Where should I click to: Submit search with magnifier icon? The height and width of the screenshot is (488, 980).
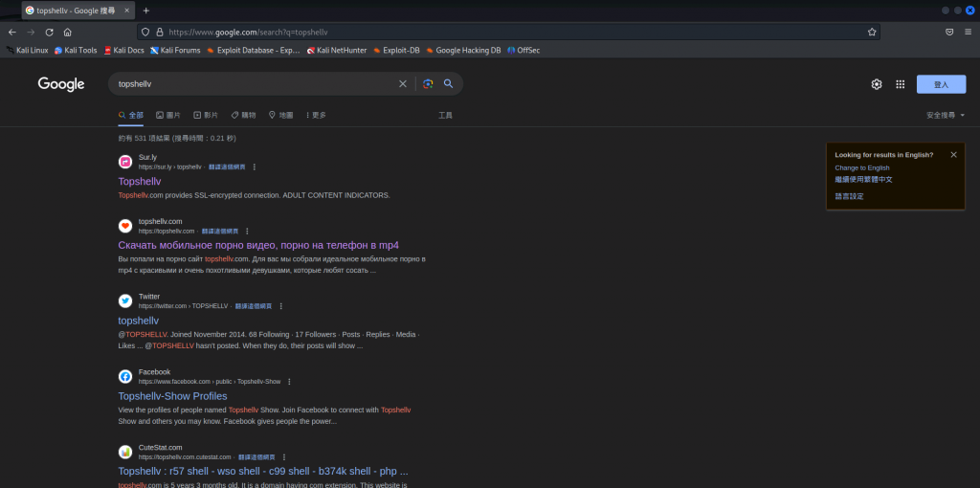(x=448, y=84)
